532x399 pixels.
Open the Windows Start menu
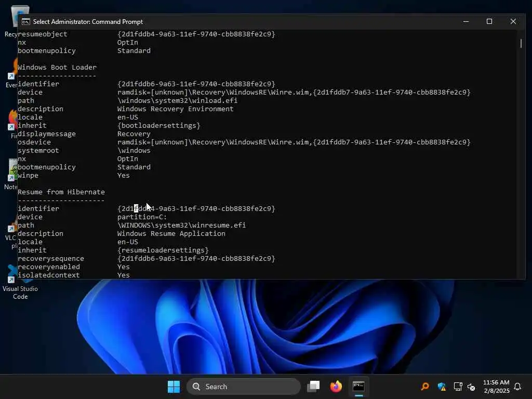174,387
